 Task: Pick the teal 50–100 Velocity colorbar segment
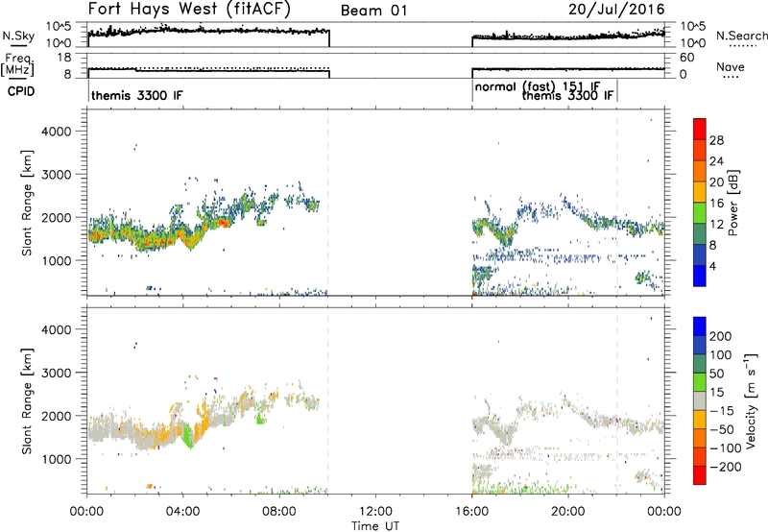tap(700, 364)
